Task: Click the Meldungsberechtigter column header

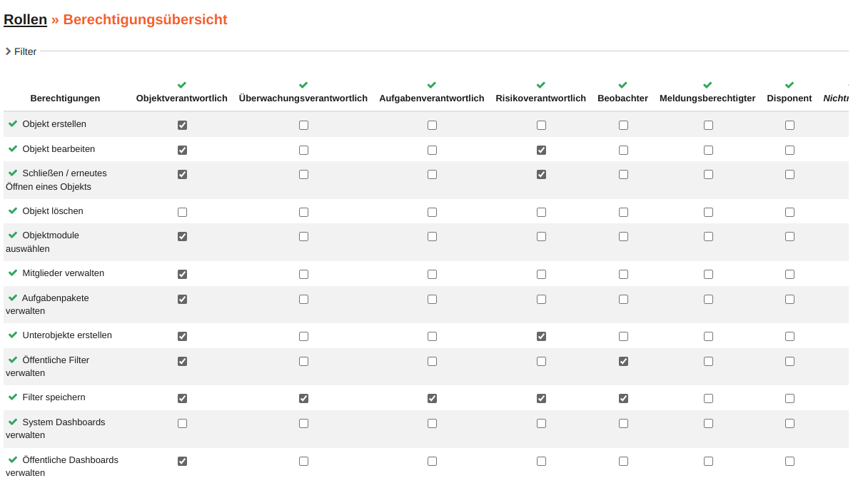Action: 707,98
